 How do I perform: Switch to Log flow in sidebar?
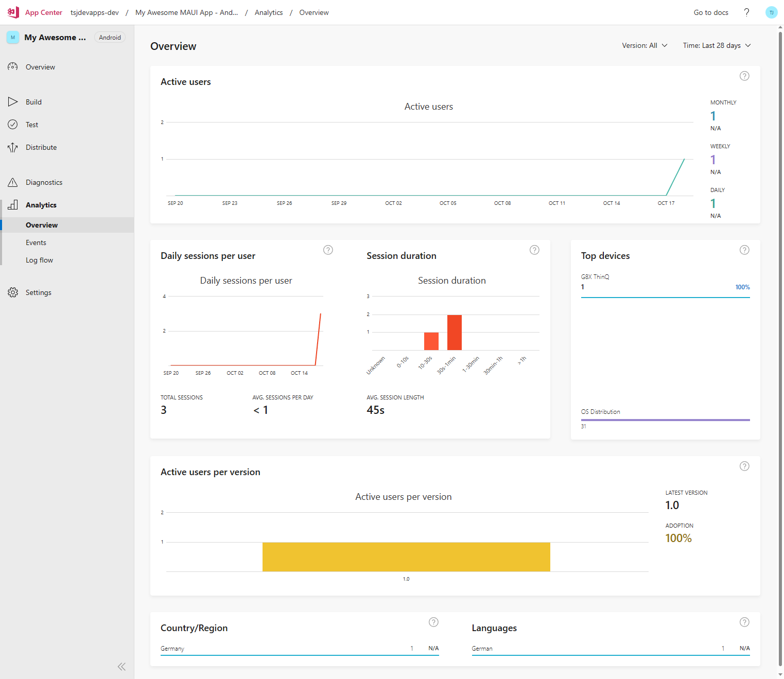click(x=39, y=260)
